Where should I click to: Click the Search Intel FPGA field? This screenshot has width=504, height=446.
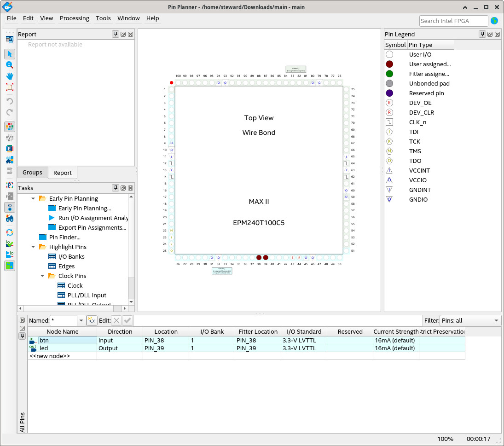(x=453, y=21)
